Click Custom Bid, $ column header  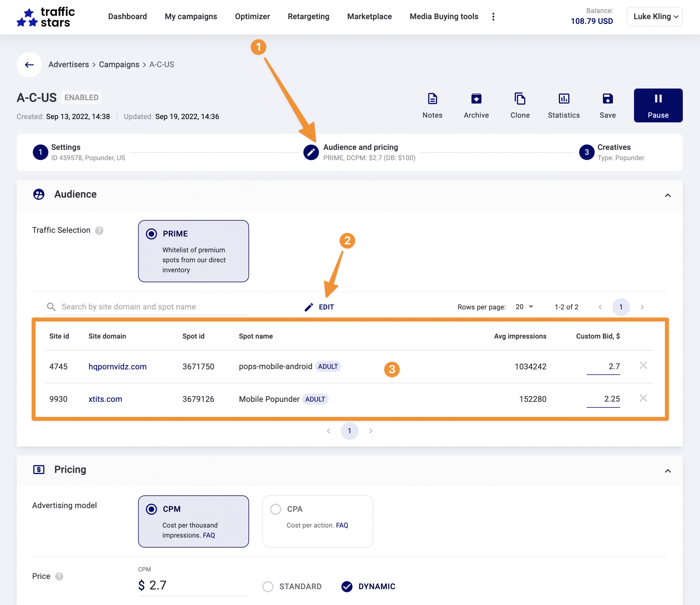[598, 336]
